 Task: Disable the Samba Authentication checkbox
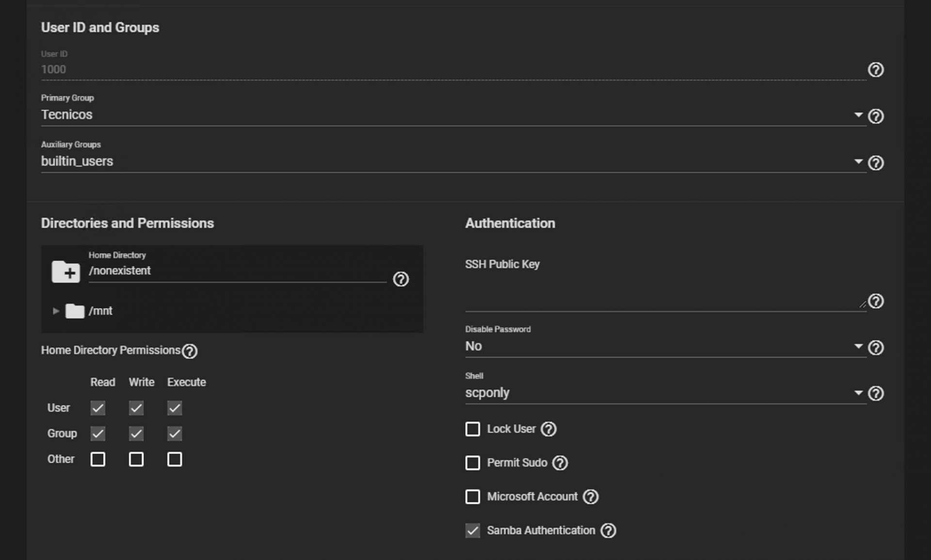point(473,531)
